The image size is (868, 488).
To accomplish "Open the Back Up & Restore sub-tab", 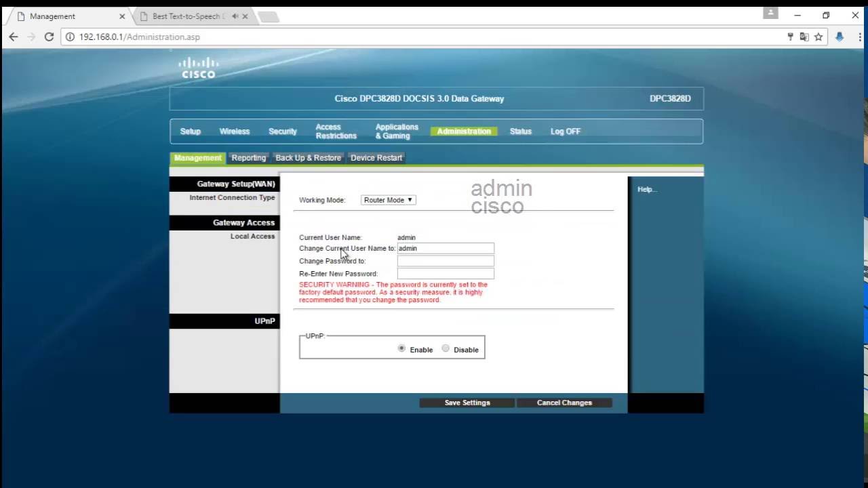I will (x=308, y=158).
